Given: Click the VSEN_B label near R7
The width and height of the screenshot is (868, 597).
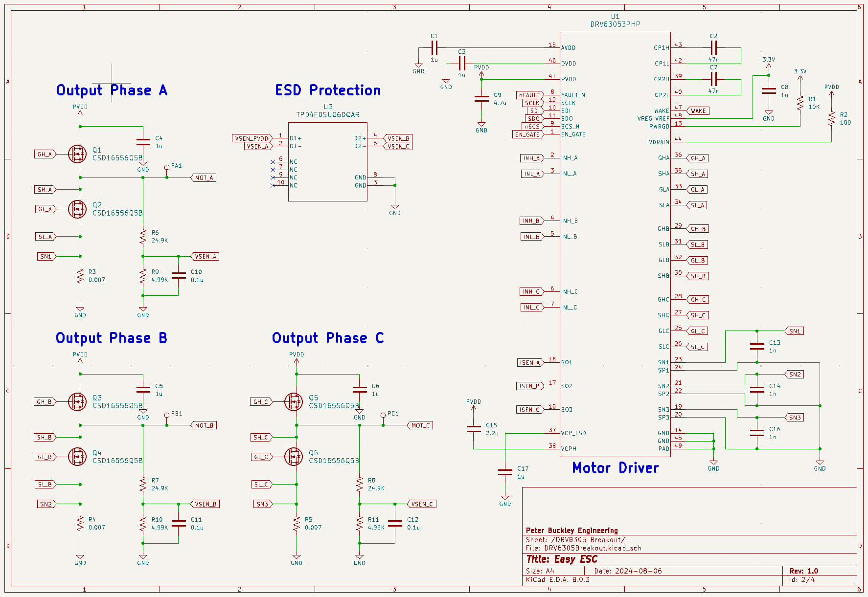Looking at the screenshot, I should click(205, 504).
